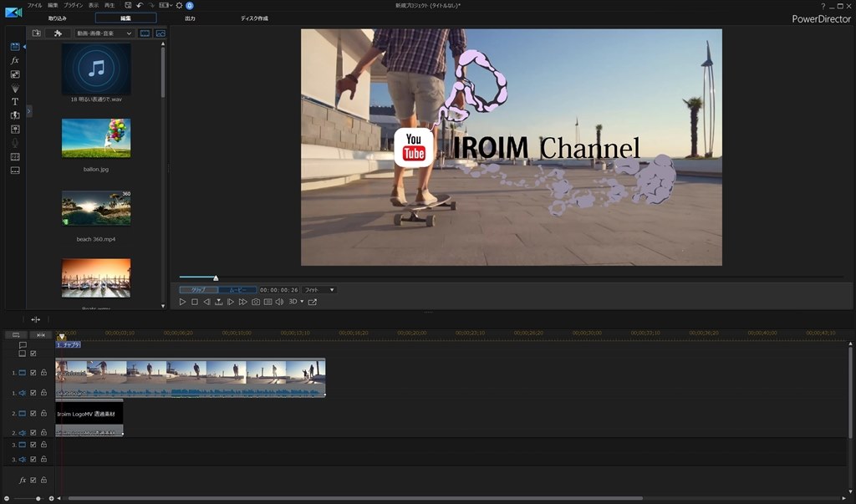The width and height of the screenshot is (856, 504).
Task: Toggle audio track 2 enable checkbox
Action: (33, 432)
